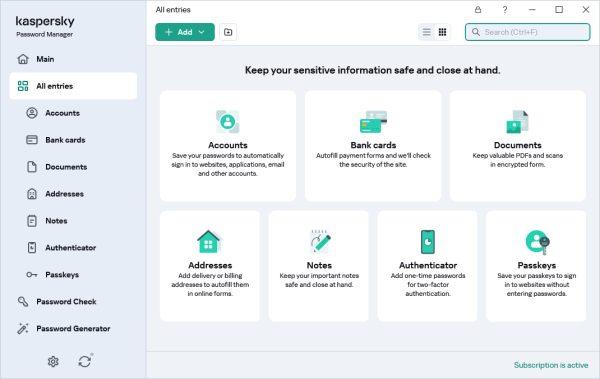Image resolution: width=600 pixels, height=379 pixels.
Task: Switch to grid tile view
Action: [442, 32]
